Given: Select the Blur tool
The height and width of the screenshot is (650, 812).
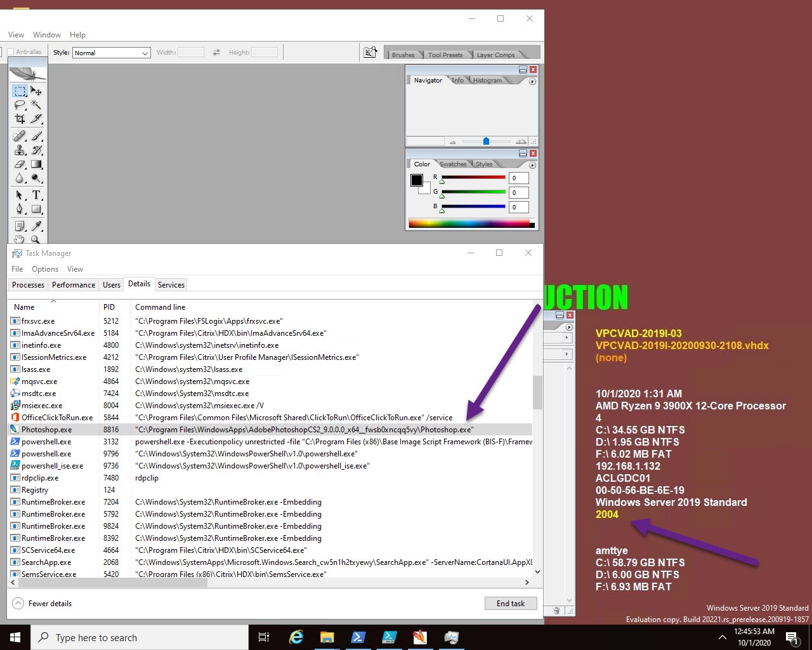Looking at the screenshot, I should (20, 178).
